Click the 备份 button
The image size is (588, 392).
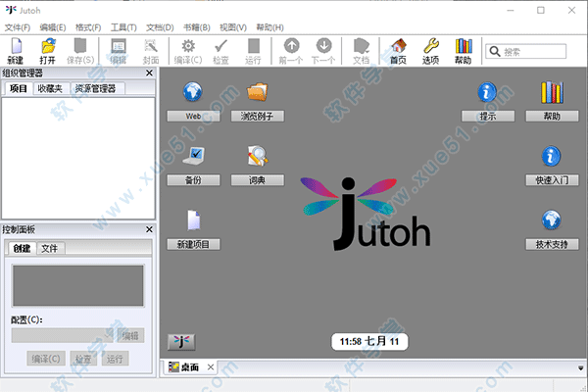[193, 180]
